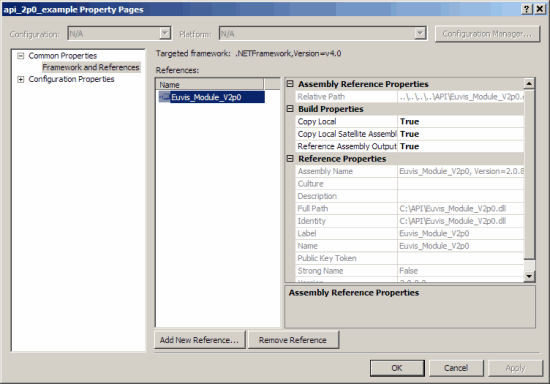Click Add New Reference button
Image resolution: width=550 pixels, height=384 pixels.
coord(200,340)
